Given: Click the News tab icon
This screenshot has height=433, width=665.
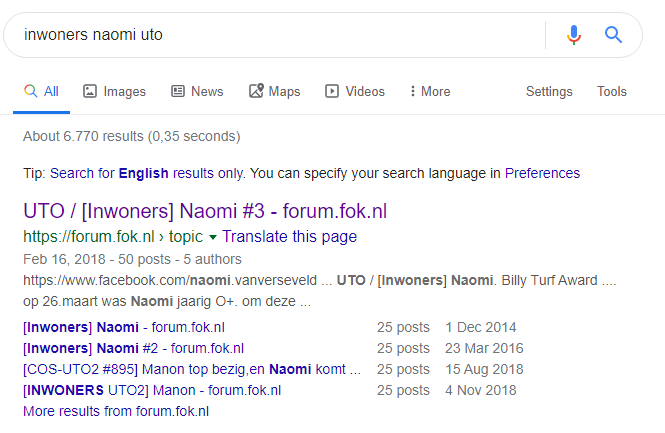Looking at the screenshot, I should [178, 91].
